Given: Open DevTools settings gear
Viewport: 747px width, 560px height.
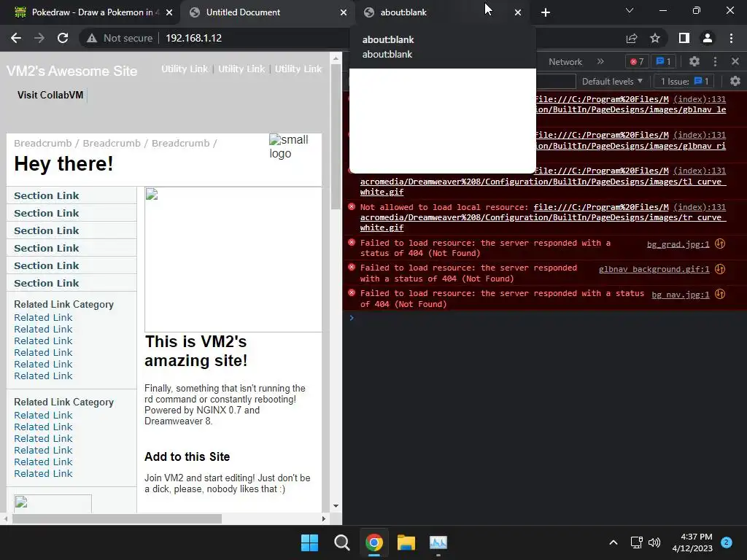Looking at the screenshot, I should [x=694, y=61].
